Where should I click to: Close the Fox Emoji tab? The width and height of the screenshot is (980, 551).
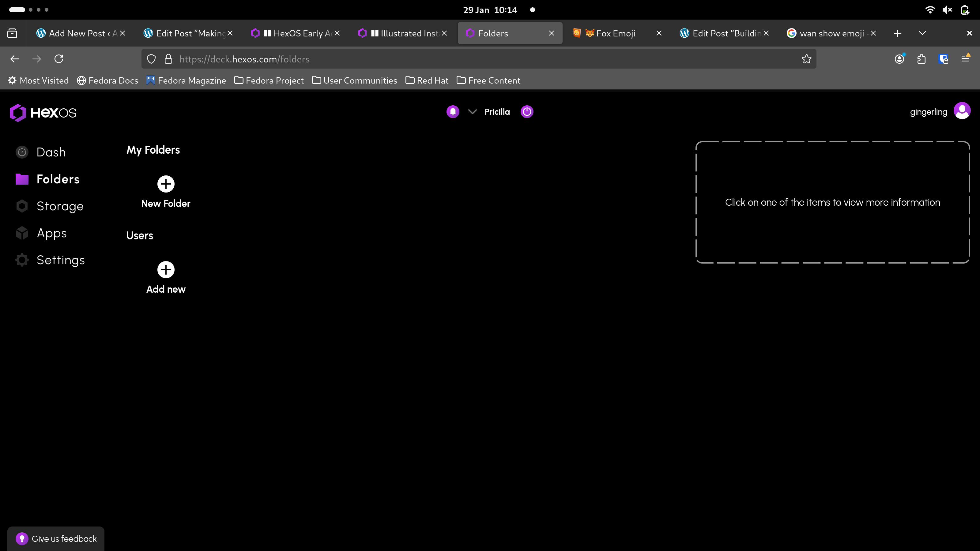coord(658,33)
